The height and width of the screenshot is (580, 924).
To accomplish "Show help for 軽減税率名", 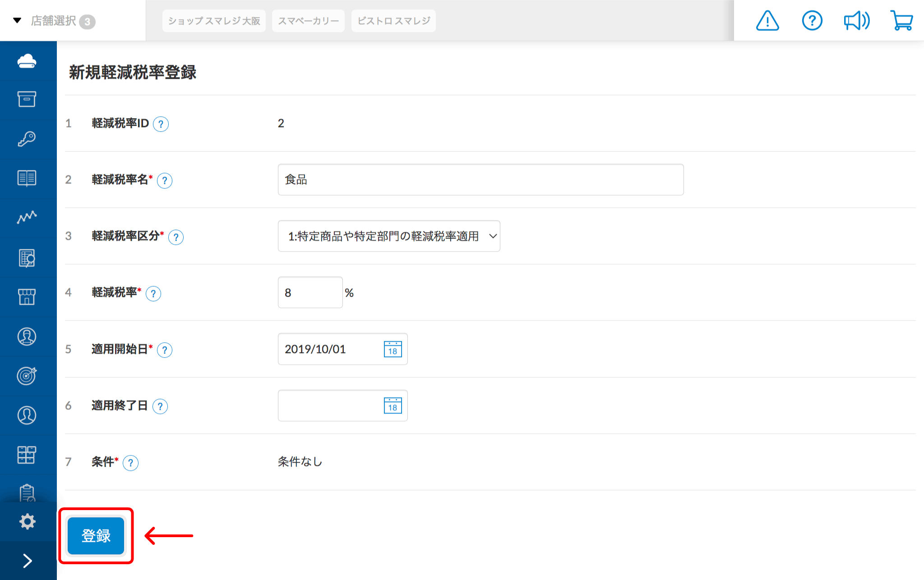I will [165, 180].
